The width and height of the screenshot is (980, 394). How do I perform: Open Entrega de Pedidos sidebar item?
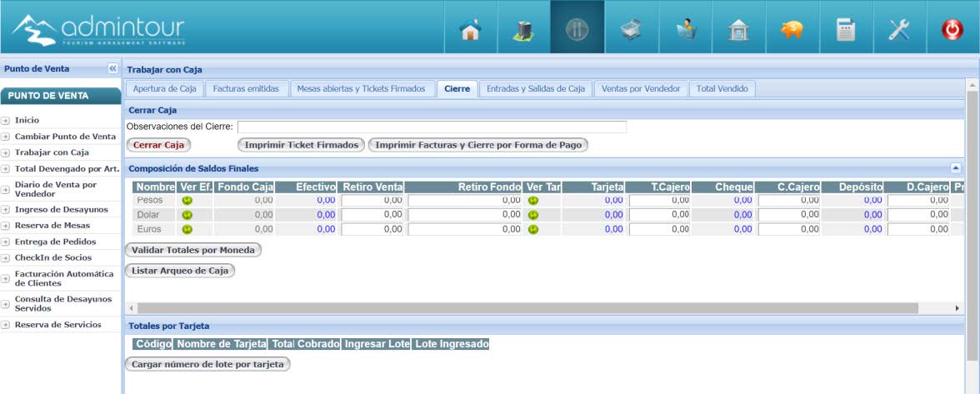point(56,242)
